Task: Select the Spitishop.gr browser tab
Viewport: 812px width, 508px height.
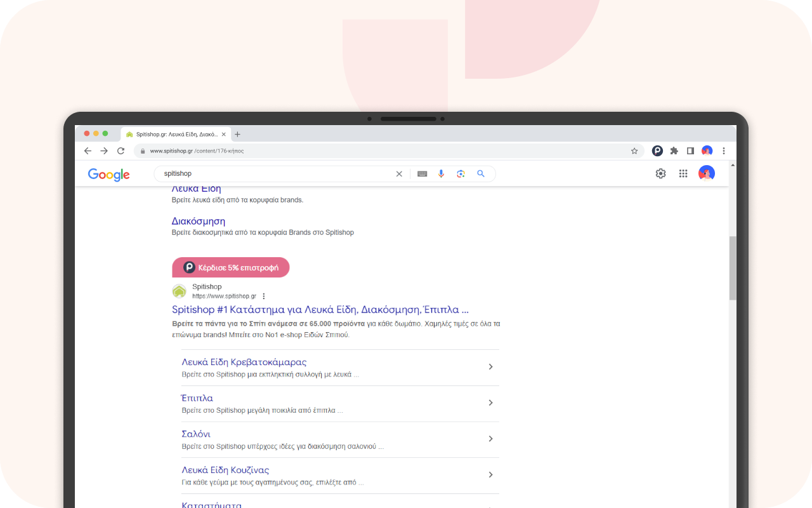Action: pyautogui.click(x=176, y=134)
